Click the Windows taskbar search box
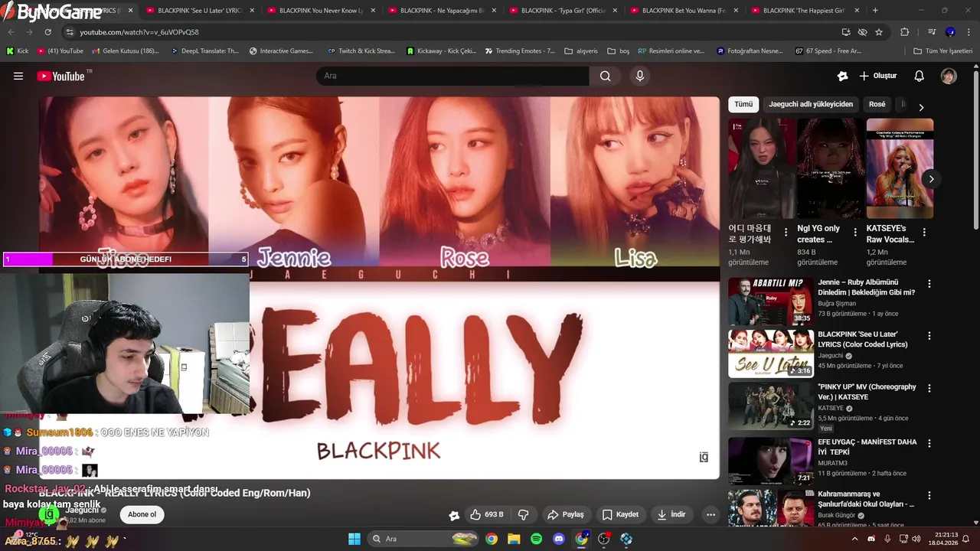The image size is (980, 551). pos(424,539)
